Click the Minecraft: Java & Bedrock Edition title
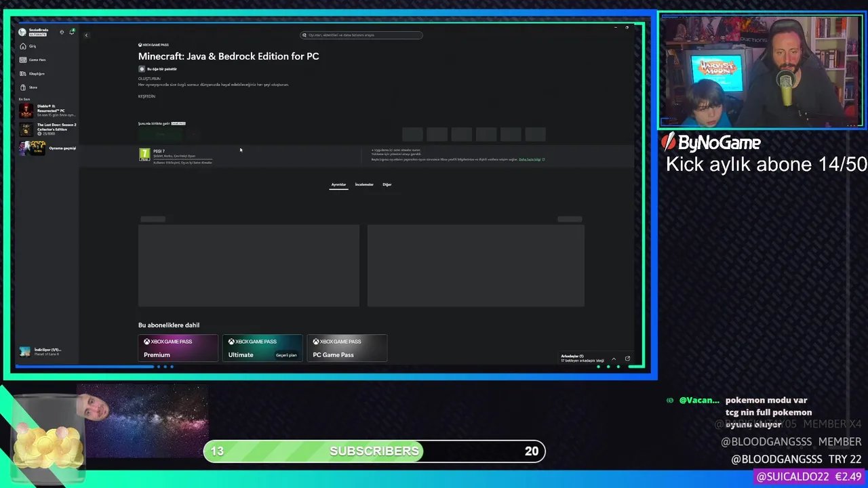 click(229, 56)
